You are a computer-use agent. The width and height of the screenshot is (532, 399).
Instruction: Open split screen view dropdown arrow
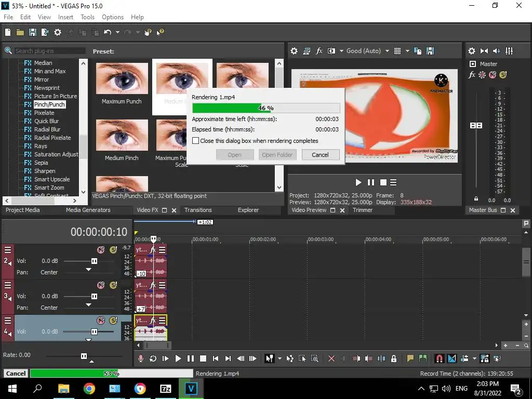pyautogui.click(x=341, y=51)
